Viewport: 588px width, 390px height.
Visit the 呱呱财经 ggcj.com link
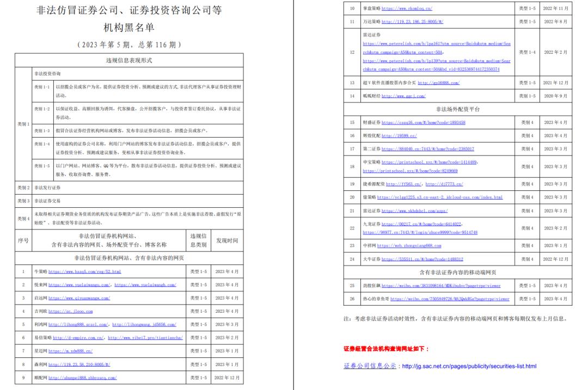point(403,96)
